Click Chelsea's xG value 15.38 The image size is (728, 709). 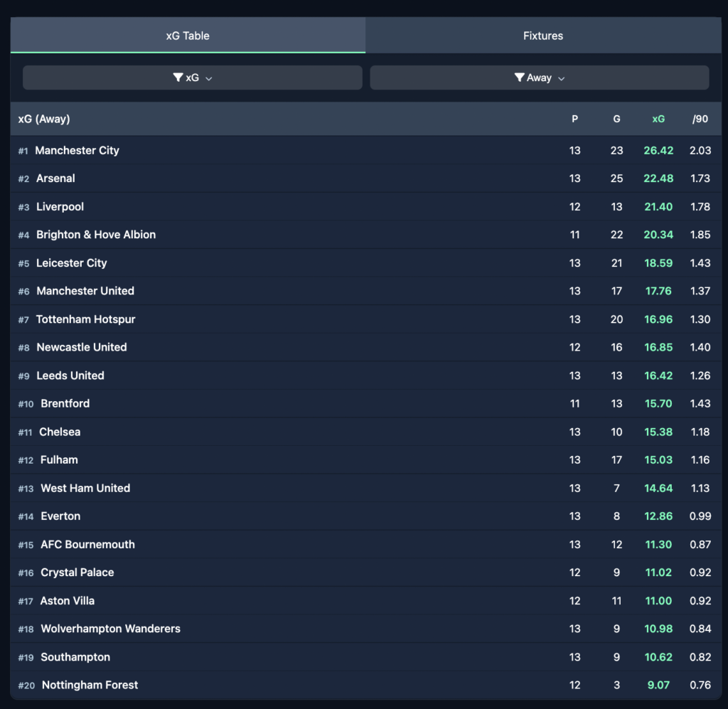coord(658,432)
